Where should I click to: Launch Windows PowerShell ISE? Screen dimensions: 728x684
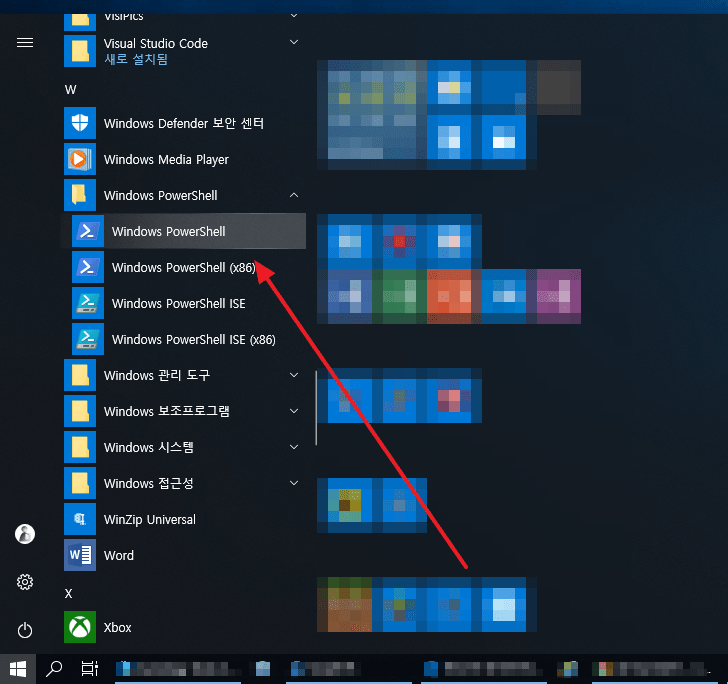click(x=183, y=303)
